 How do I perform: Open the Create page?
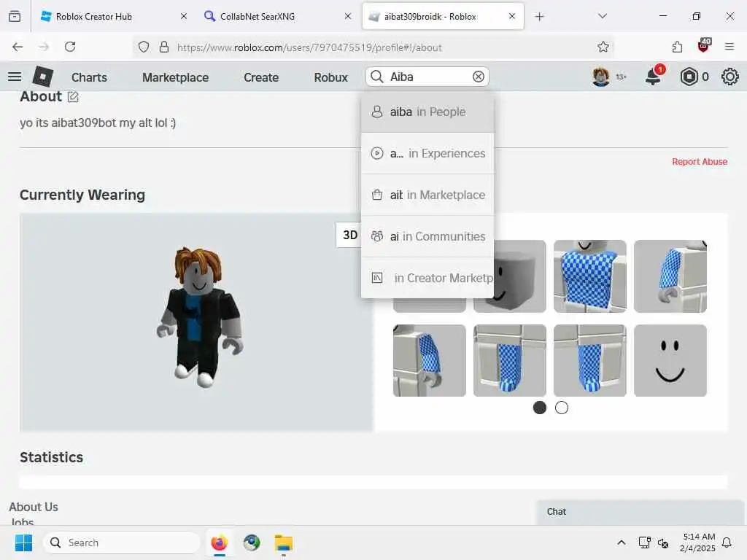coord(261,77)
